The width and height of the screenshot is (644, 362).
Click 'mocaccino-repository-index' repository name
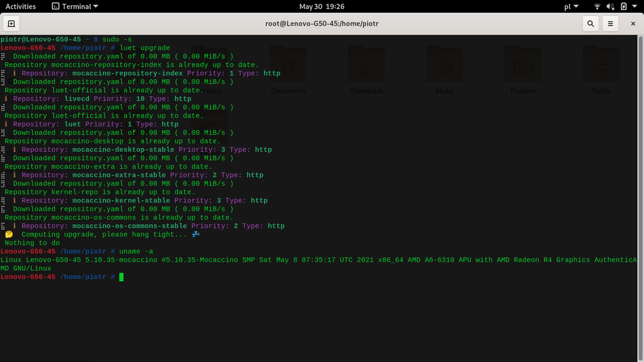[x=127, y=73]
